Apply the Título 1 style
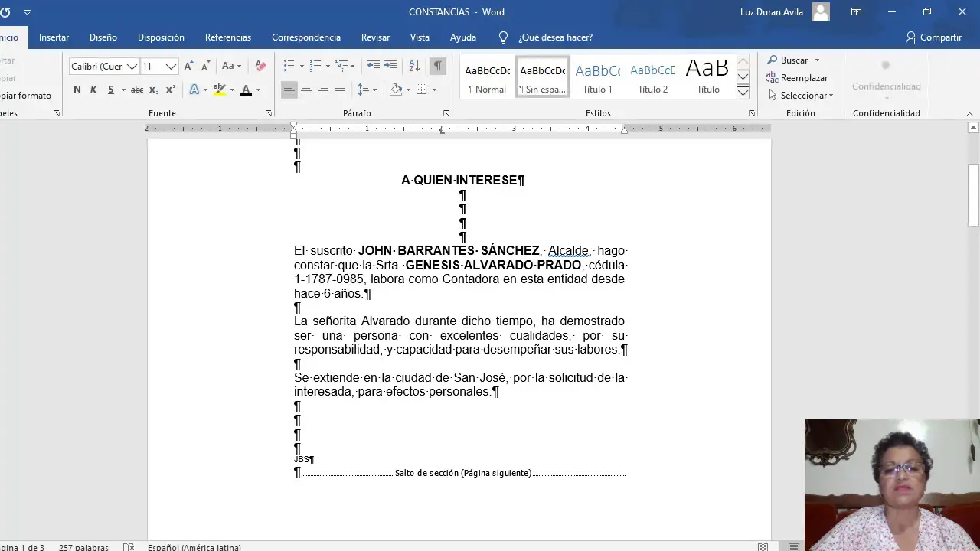Viewport: 980px width, 551px height. tap(597, 77)
